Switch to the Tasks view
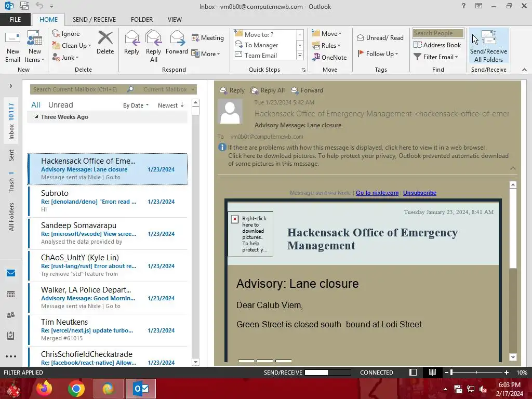Image resolution: width=532 pixels, height=399 pixels. point(11,336)
